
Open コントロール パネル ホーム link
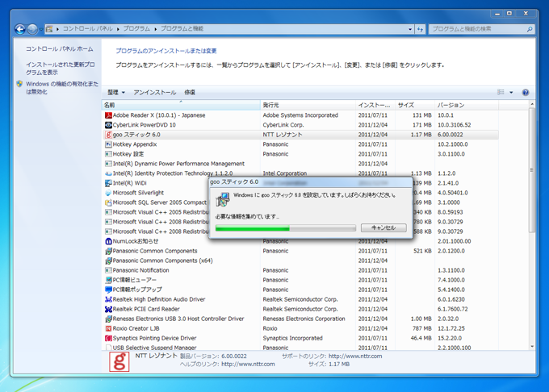pos(59,49)
